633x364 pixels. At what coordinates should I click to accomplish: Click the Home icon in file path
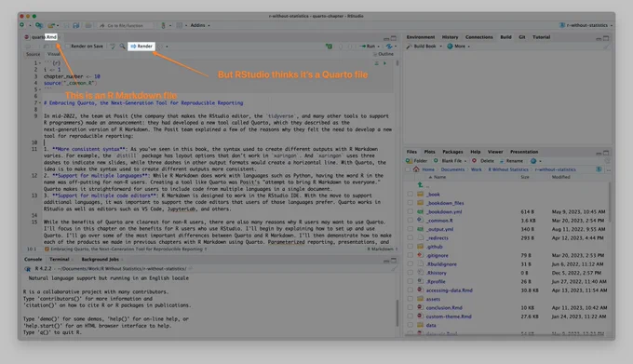[416, 169]
